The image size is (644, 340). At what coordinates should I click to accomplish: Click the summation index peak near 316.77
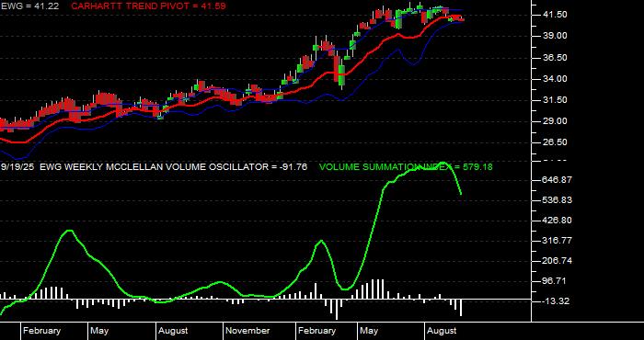click(321, 241)
